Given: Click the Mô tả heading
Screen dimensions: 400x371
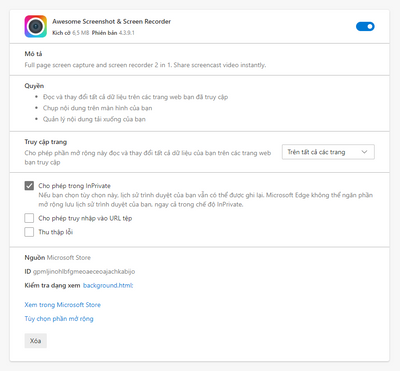Looking at the screenshot, I should coord(33,54).
